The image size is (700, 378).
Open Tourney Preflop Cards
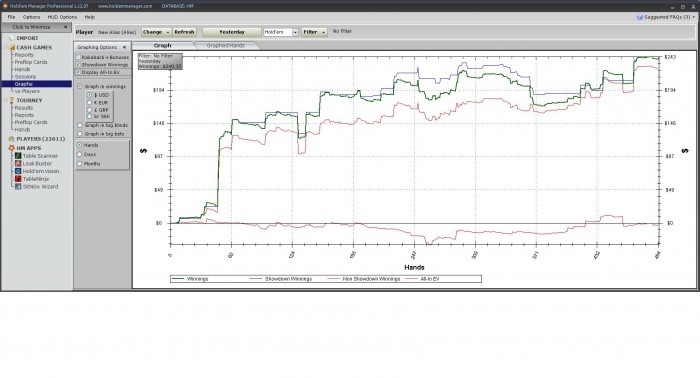point(31,122)
